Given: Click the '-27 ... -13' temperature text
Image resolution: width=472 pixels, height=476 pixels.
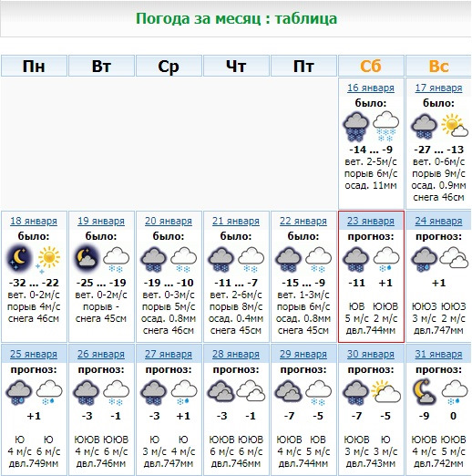Looking at the screenshot, I should point(438,150).
